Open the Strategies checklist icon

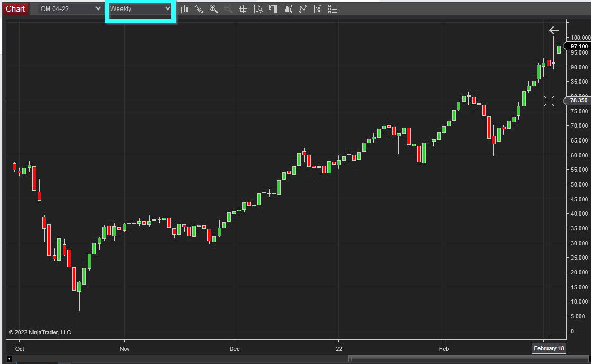click(318, 9)
